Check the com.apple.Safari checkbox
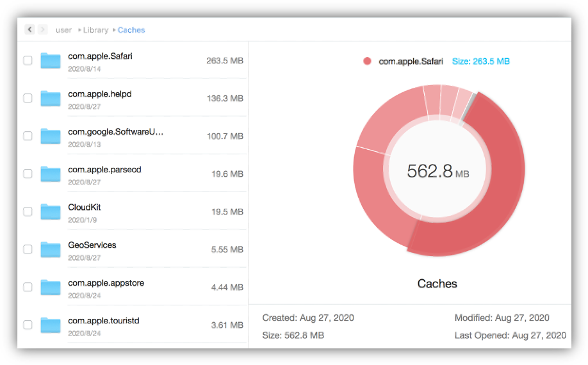The height and width of the screenshot is (365, 588). coord(28,61)
